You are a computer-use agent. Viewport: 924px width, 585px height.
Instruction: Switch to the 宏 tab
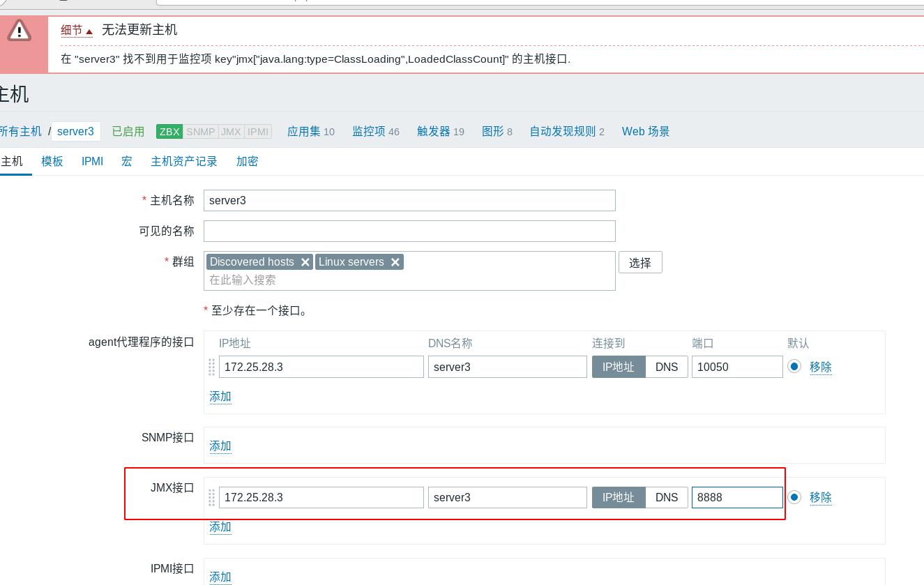(x=127, y=161)
